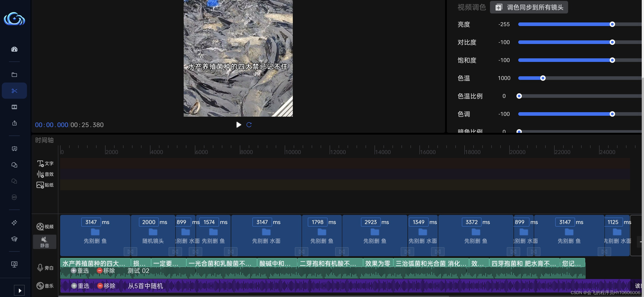Adjust the color temperature ratio slider

519,96
